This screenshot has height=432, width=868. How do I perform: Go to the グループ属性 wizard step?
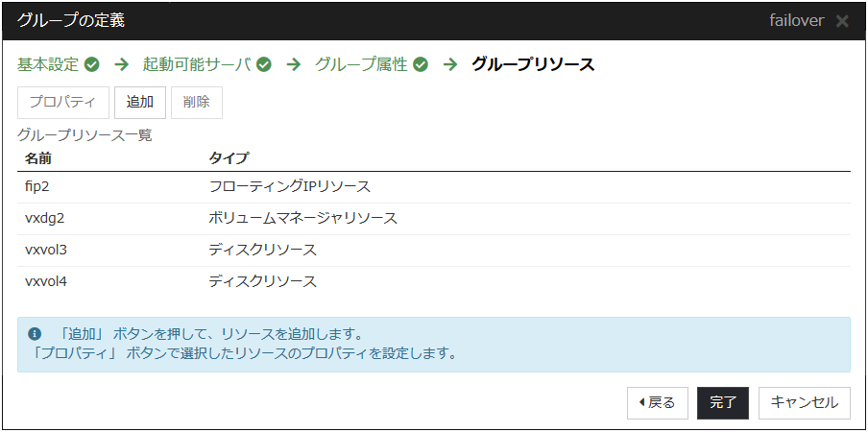[361, 65]
